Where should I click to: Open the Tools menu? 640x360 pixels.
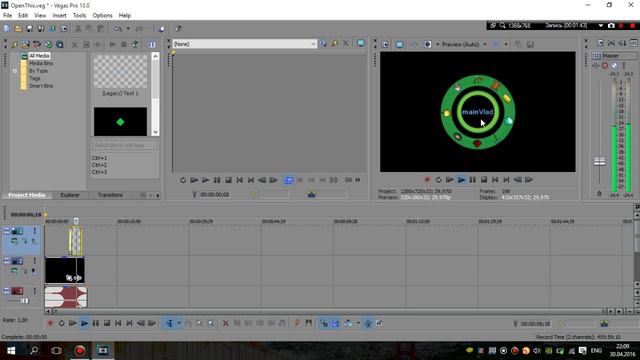[80, 16]
